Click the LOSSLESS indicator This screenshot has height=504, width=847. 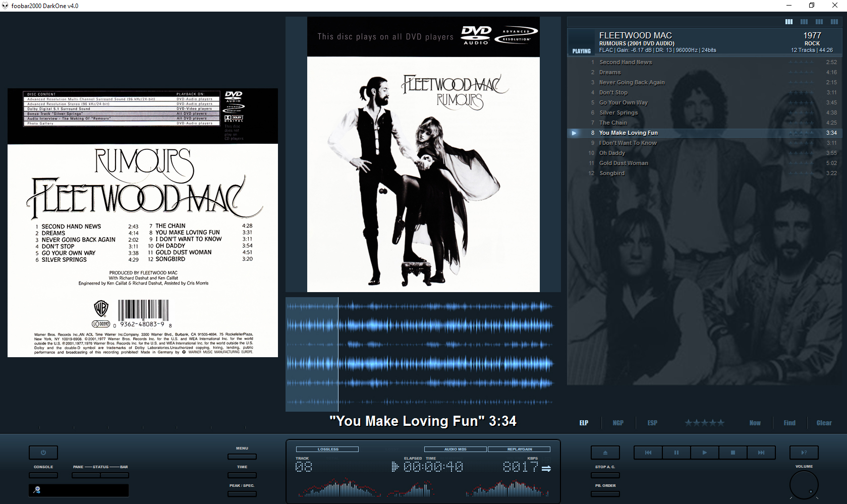point(327,449)
